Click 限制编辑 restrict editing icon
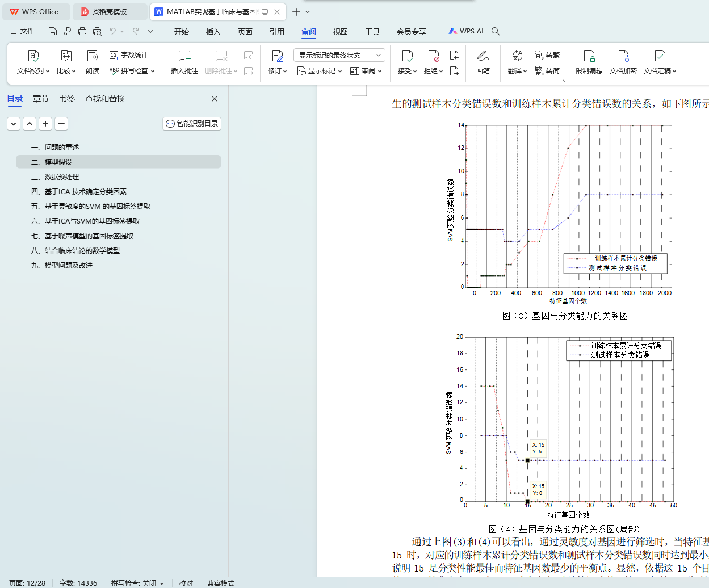 589,56
